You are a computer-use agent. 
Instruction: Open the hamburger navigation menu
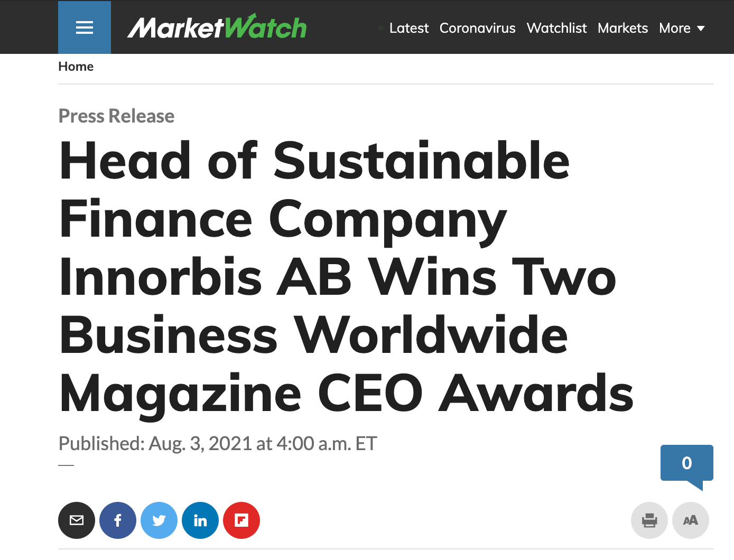click(x=84, y=27)
